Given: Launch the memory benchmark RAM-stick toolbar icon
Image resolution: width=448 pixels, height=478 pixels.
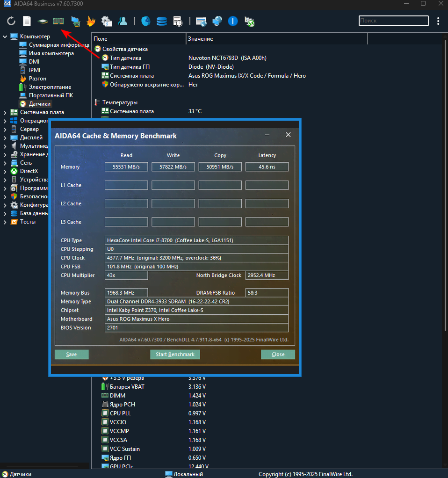Looking at the screenshot, I should coord(58,21).
